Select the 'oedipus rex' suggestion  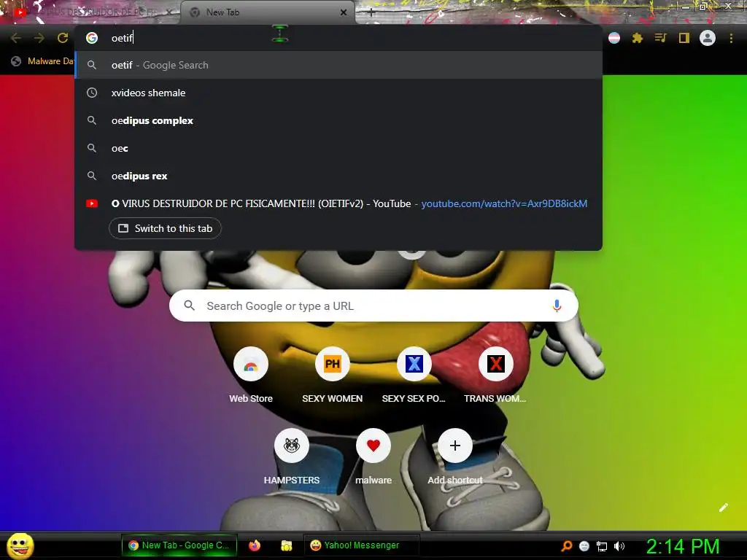(x=338, y=176)
